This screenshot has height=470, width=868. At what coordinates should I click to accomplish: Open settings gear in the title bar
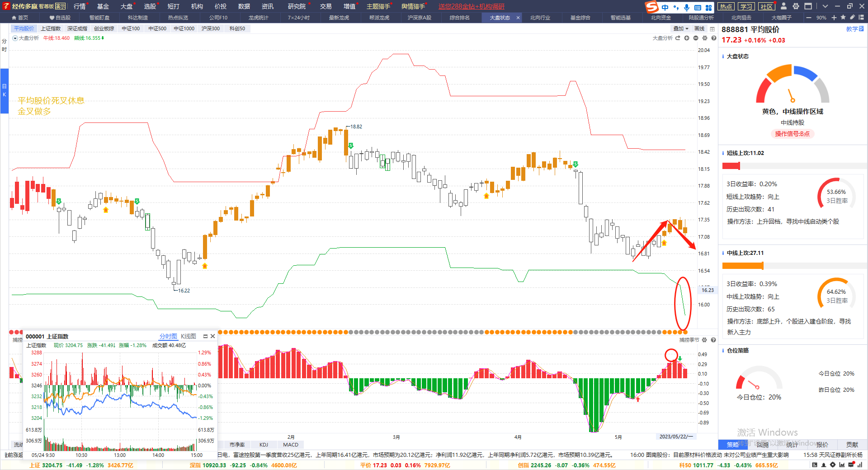[x=796, y=6]
